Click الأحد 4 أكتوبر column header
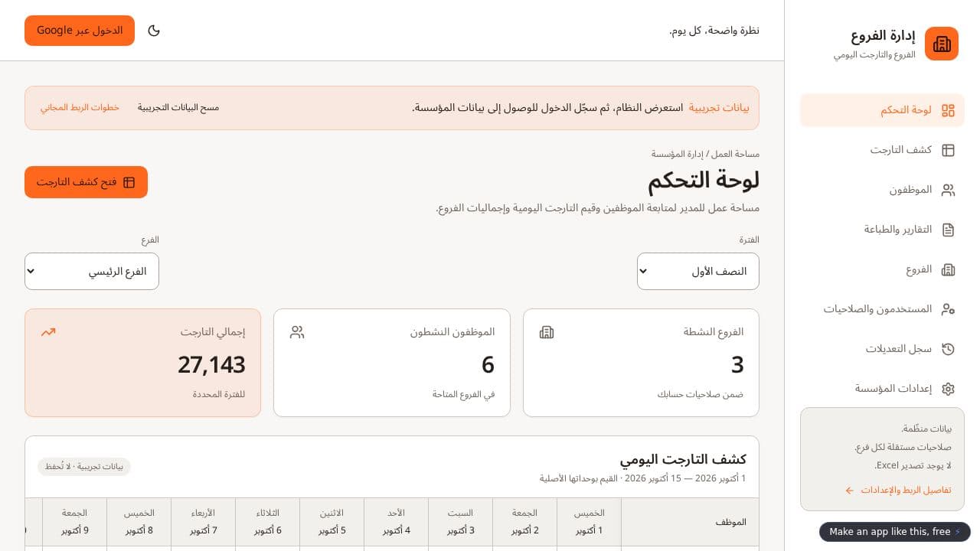 pyautogui.click(x=397, y=522)
